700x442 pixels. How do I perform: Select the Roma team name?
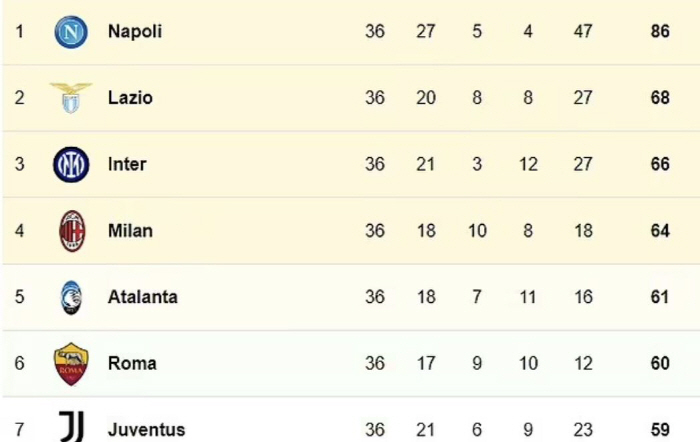click(132, 363)
